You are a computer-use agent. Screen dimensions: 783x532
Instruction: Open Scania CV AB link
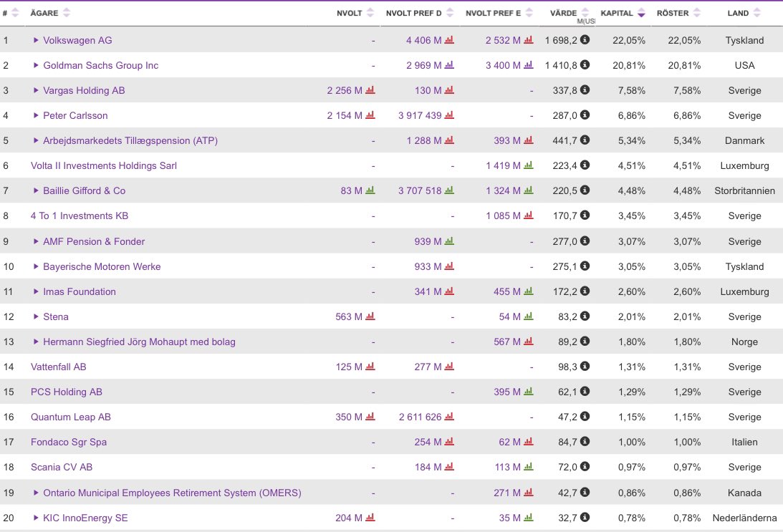click(62, 467)
